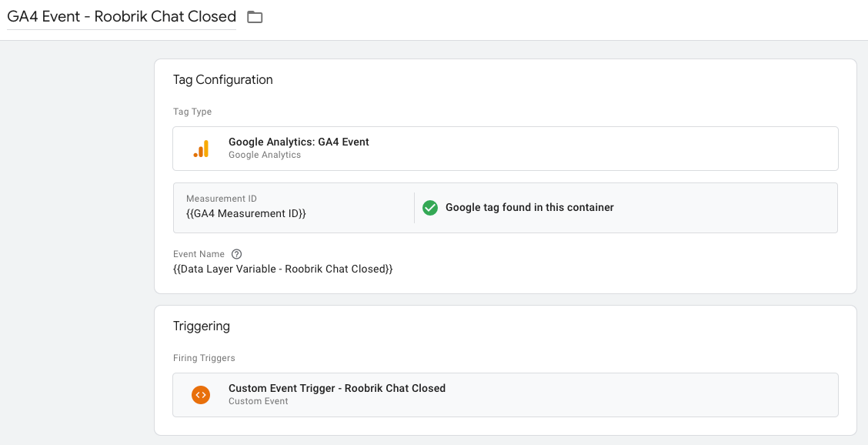Viewport: 868px width, 445px height.
Task: Select the Google Analytics: GA4 Event tag type
Action: pyautogui.click(x=506, y=149)
